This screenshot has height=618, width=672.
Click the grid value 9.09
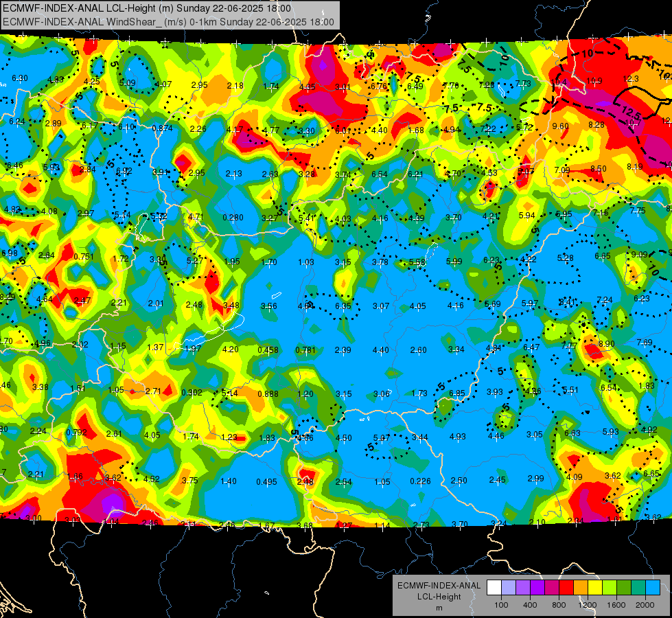(x=639, y=254)
